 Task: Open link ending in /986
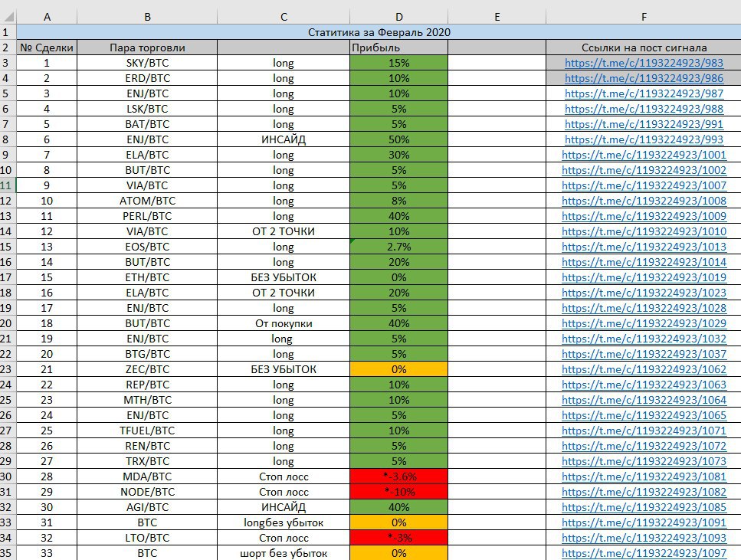point(644,78)
